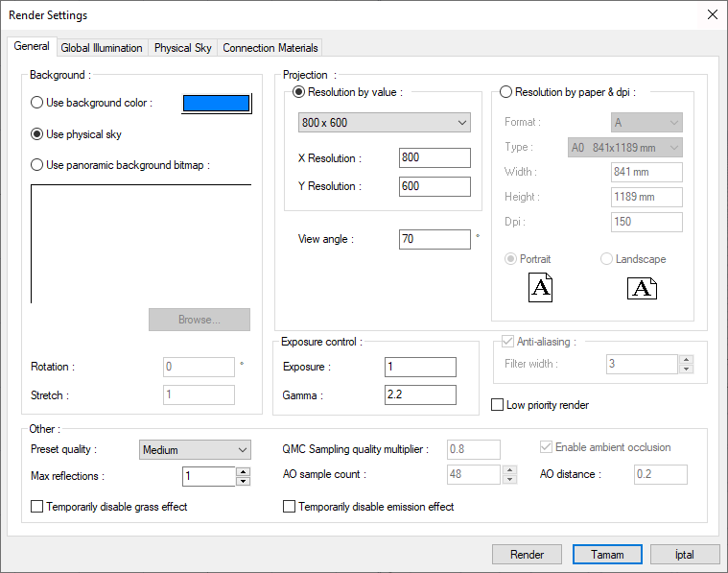
Task: Enable Low priority render checkbox
Action: [497, 405]
